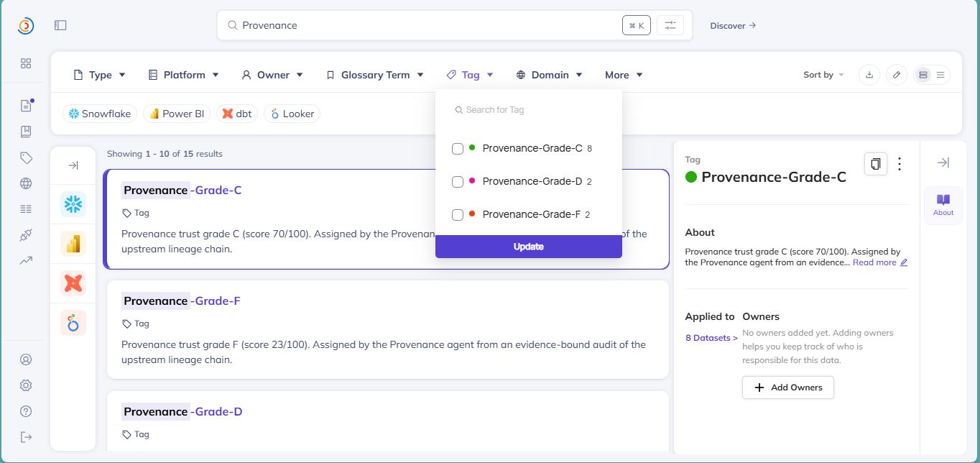The image size is (980, 463).
Task: Click the red dot beside Provenance-Grade-F option
Action: pyautogui.click(x=472, y=214)
